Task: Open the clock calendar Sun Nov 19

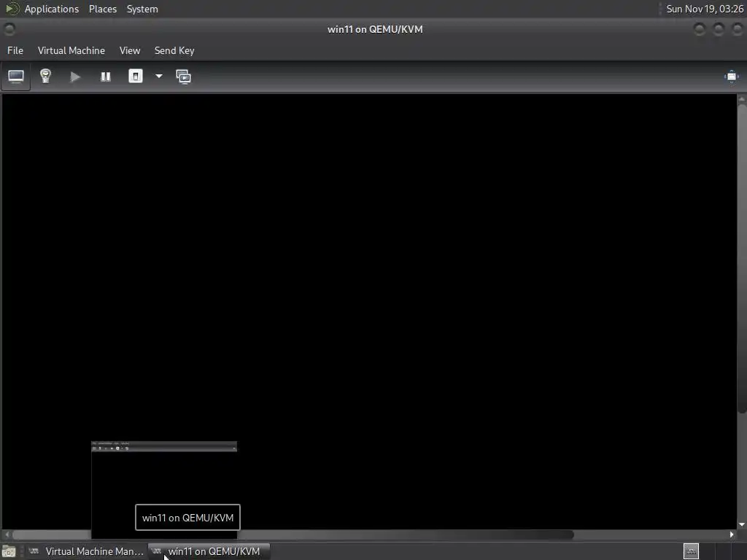Action: [x=705, y=9]
